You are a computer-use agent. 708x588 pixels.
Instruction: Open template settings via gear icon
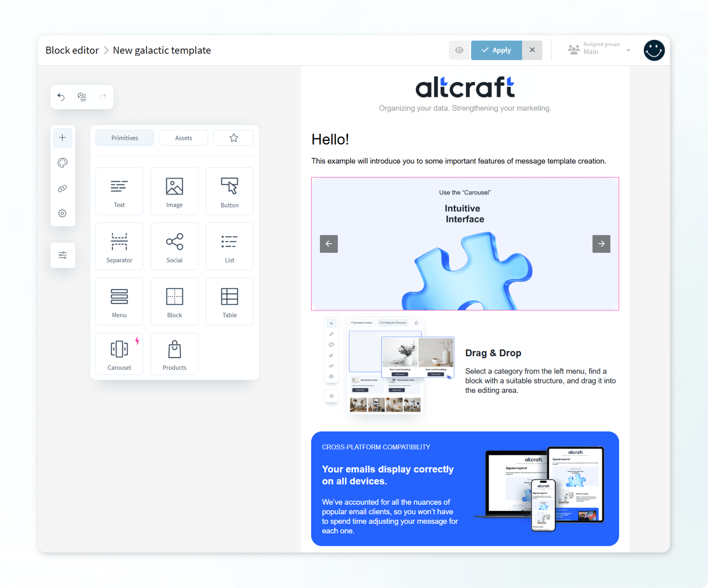62,213
